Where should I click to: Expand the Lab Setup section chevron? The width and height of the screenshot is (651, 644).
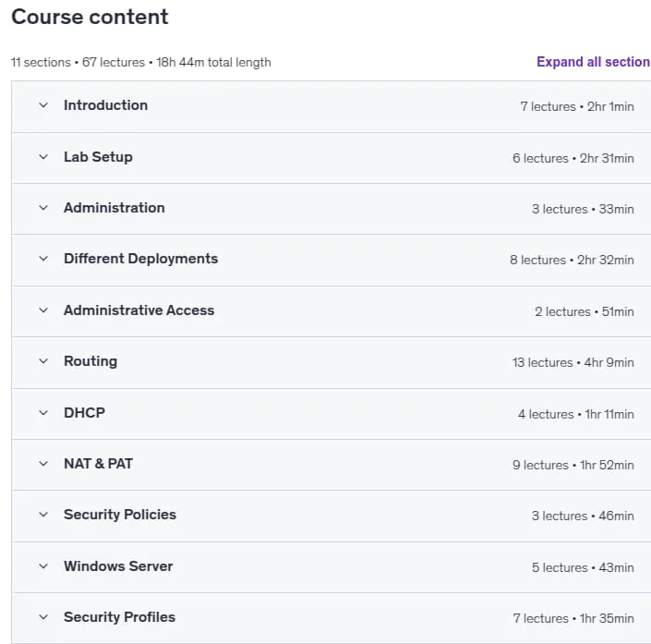(43, 157)
